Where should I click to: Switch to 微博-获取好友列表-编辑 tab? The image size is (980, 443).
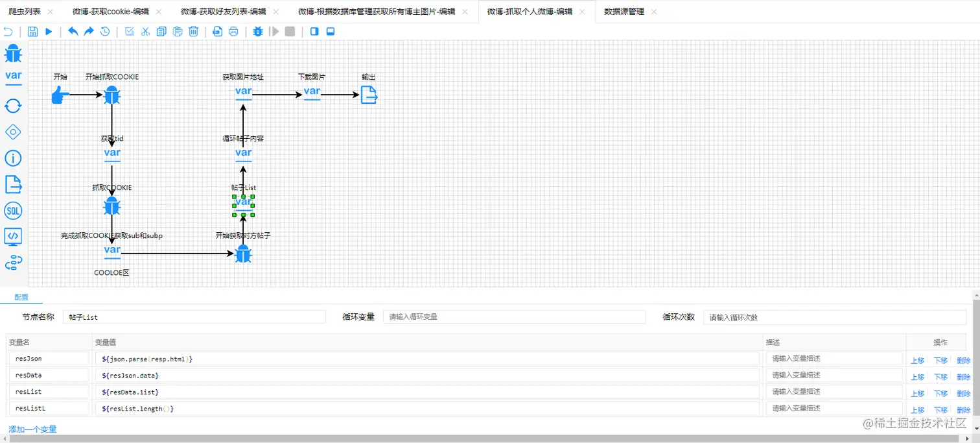pos(224,12)
